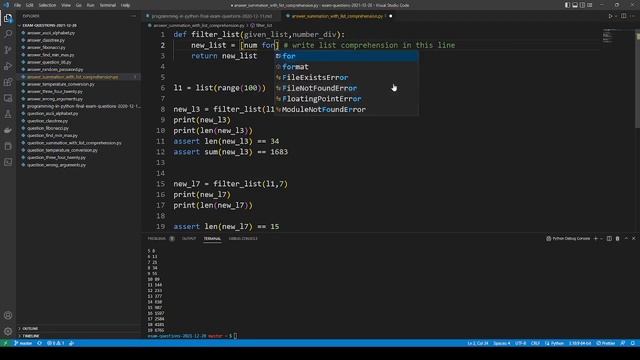This screenshot has height=360, width=640.
Task: Open editor more actions ellipsis
Action: tap(633, 16)
